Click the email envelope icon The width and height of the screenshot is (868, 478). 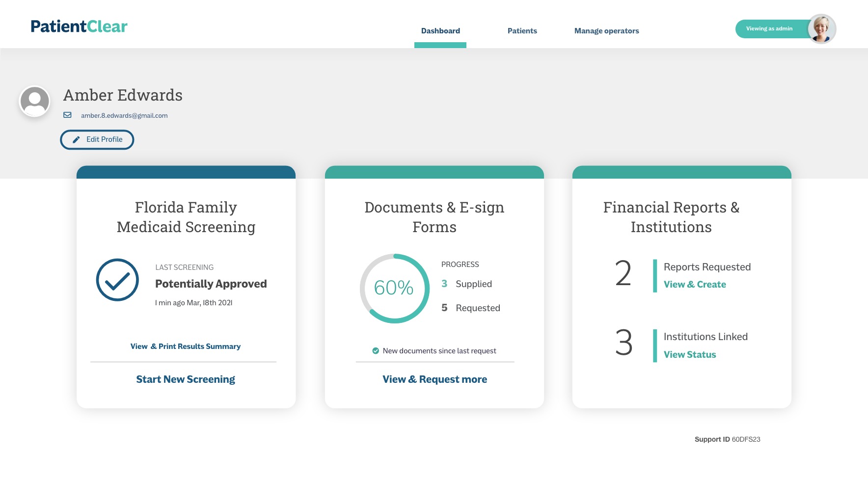click(67, 115)
